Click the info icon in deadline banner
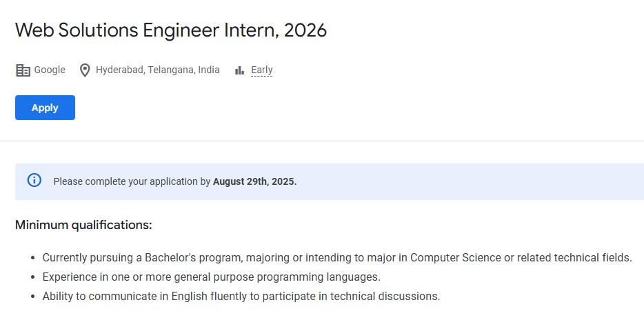The image size is (644, 309). click(x=34, y=181)
